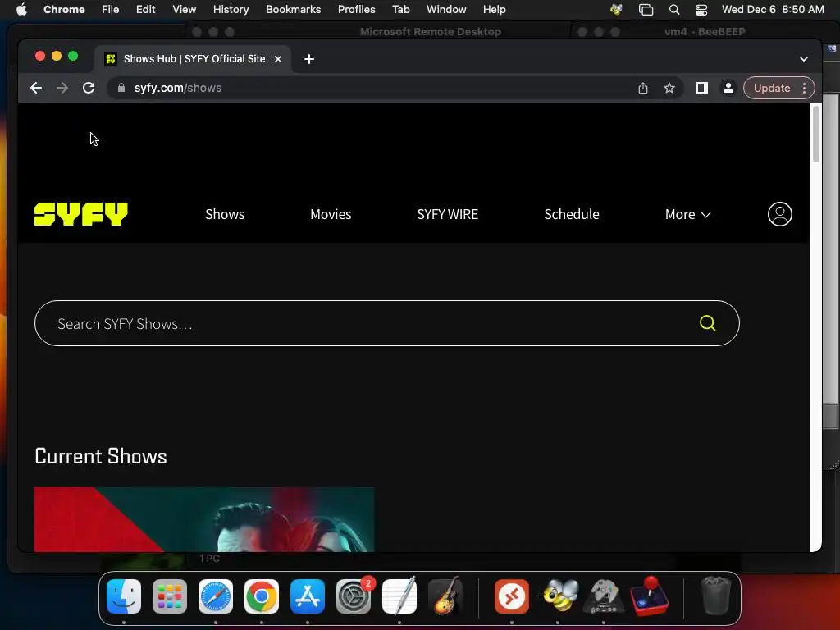Open Microsoft Remote Desktop in dock

(512, 596)
